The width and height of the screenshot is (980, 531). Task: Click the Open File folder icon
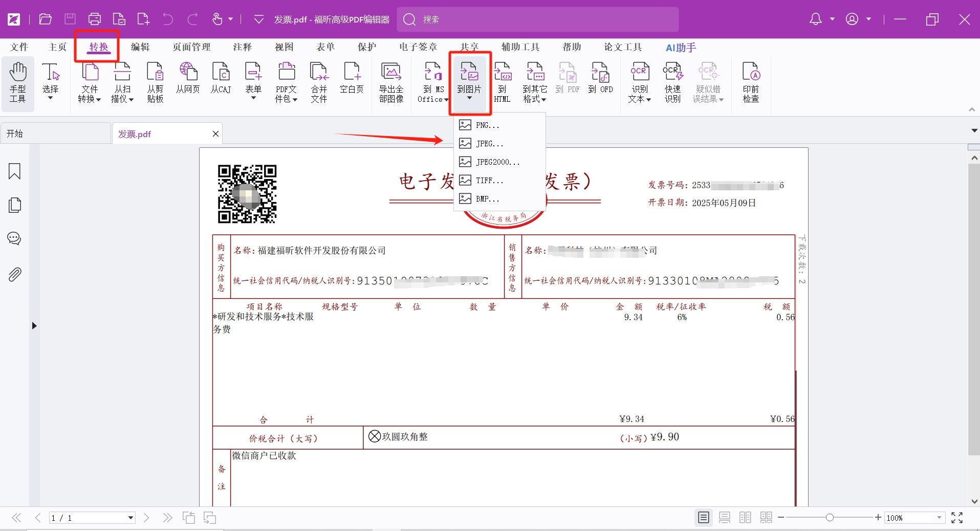[x=46, y=19]
